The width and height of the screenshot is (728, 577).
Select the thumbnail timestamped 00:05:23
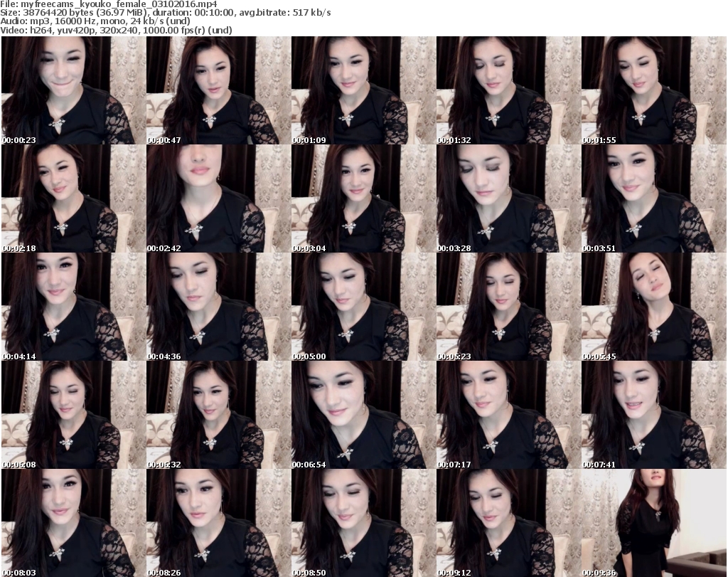pos(508,307)
